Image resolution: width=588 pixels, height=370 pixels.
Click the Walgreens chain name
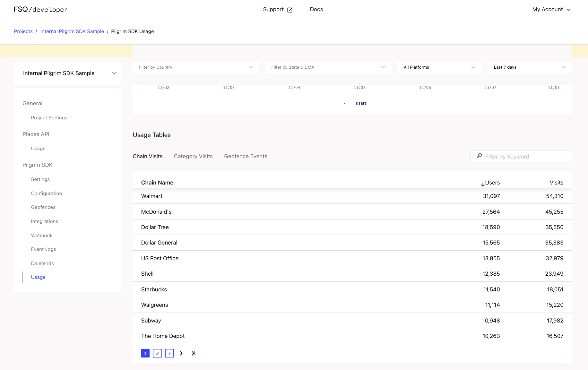click(155, 305)
